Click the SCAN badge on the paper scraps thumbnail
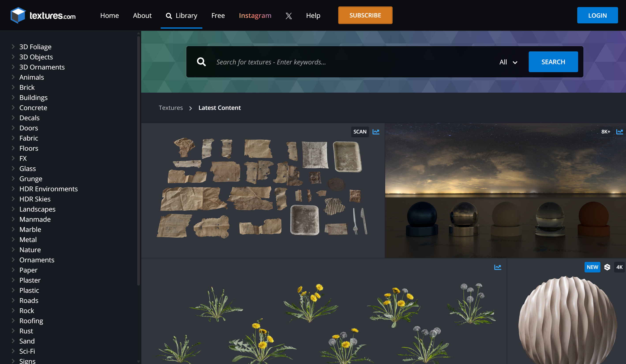626x364 pixels. tap(360, 132)
